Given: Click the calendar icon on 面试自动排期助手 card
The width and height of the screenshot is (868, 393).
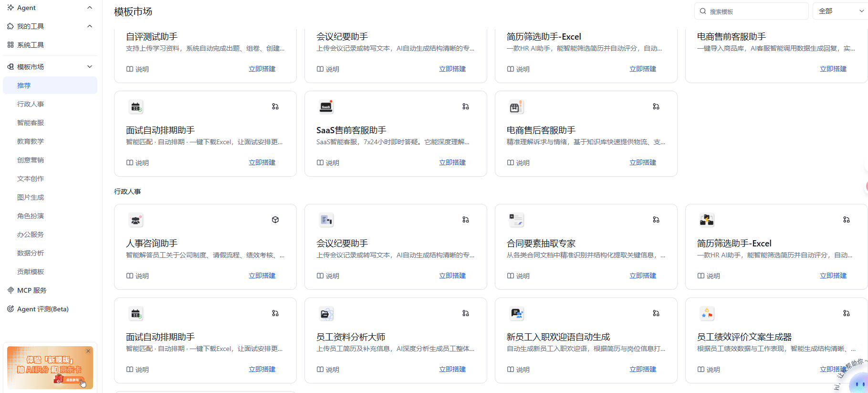Looking at the screenshot, I should click(136, 107).
